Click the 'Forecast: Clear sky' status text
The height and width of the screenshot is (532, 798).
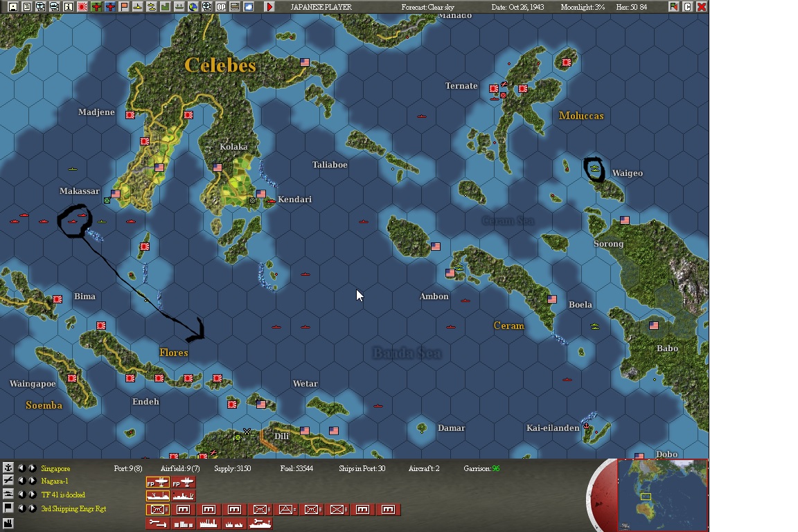(427, 7)
